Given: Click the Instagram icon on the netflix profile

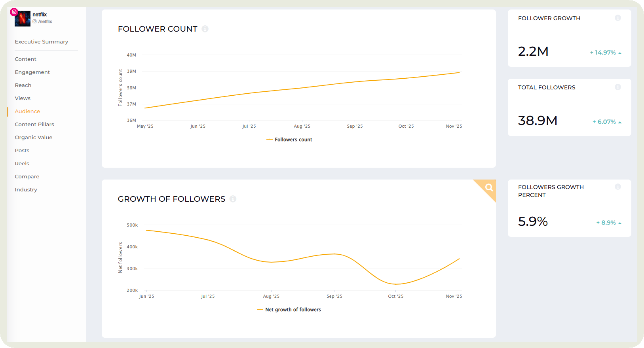Looking at the screenshot, I should pyautogui.click(x=14, y=12).
